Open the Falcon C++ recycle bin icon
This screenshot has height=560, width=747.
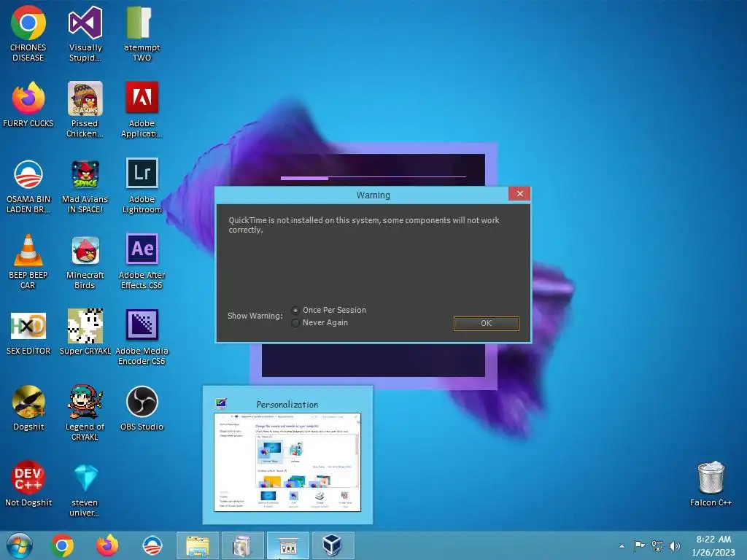tap(711, 484)
